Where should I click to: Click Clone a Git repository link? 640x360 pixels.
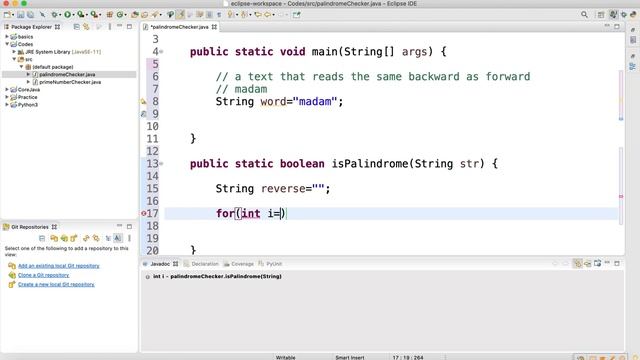[43, 275]
